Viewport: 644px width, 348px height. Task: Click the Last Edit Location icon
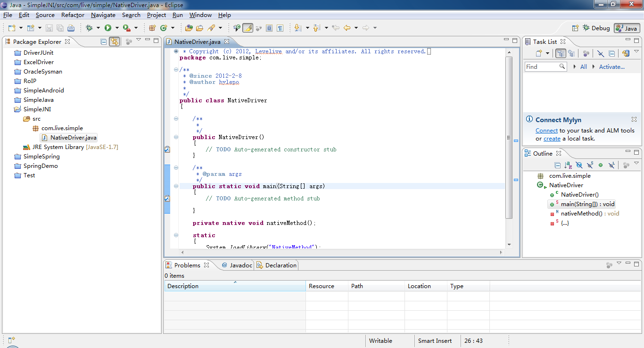336,28
